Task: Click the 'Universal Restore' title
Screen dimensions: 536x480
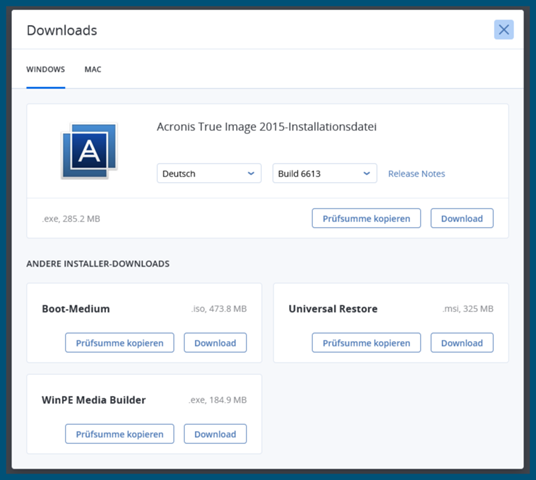Action: pyautogui.click(x=333, y=309)
